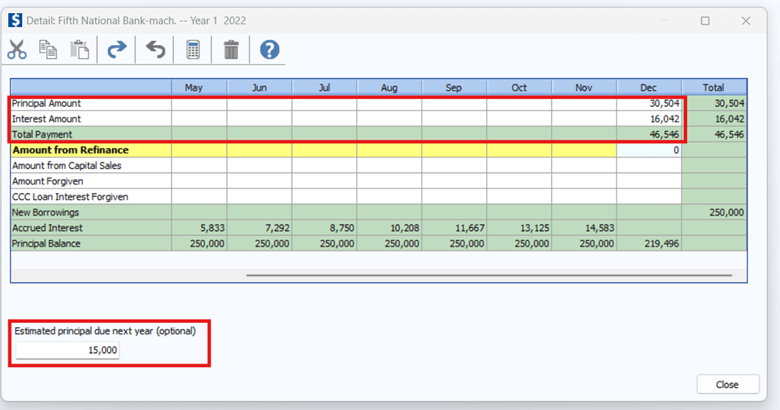Click Oct Accrued Interest value 13,125

tap(519, 228)
